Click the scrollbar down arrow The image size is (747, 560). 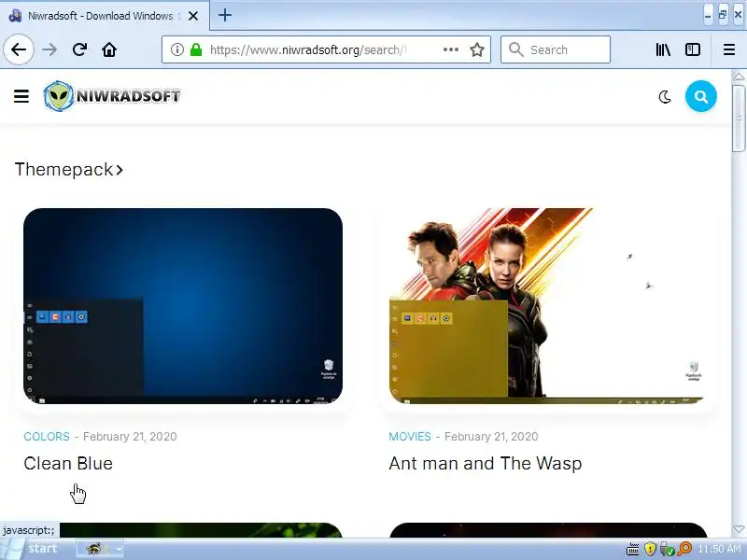[739, 529]
